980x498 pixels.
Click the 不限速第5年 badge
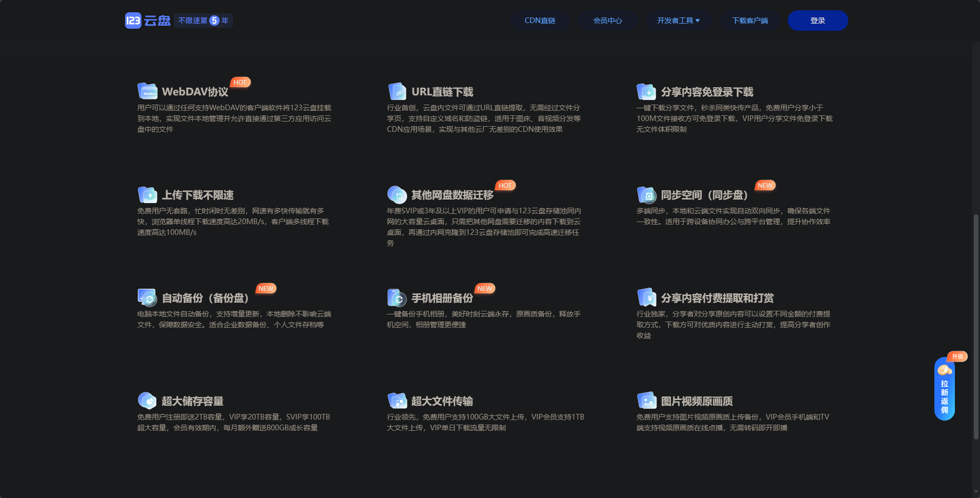(x=203, y=21)
